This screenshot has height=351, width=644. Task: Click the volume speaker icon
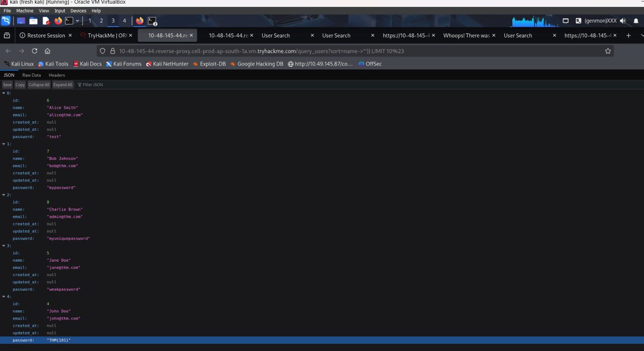point(623,21)
